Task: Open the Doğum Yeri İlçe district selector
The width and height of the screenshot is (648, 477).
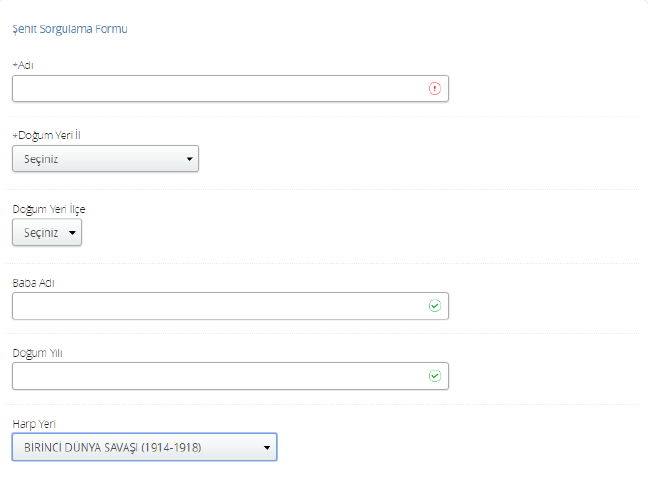Action: click(47, 233)
